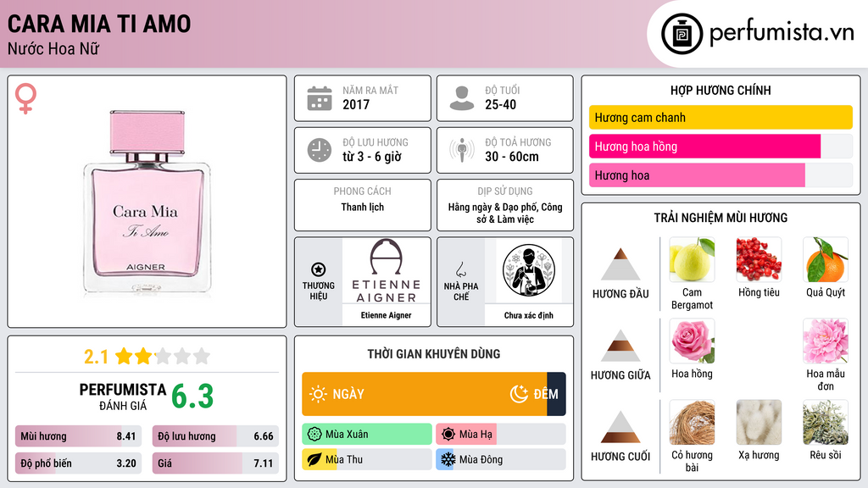Viewport: 868px width, 488px height.
Task: Click the Chưa xác định perfumer caption
Action: click(529, 315)
